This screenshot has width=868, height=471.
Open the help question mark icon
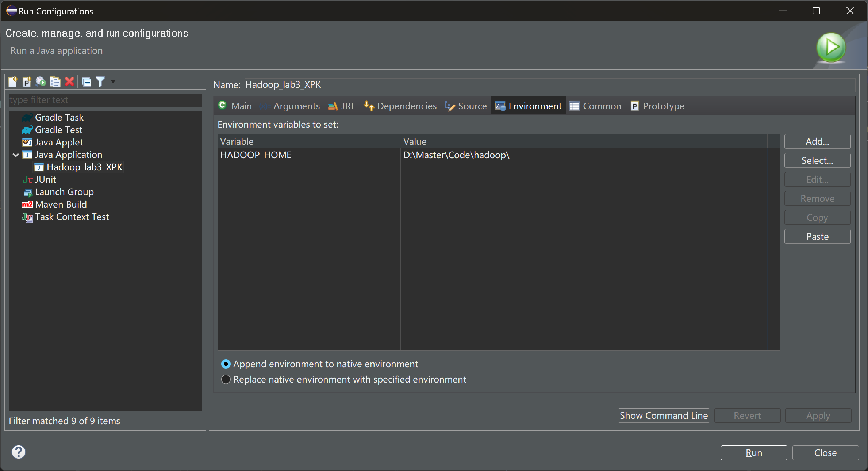point(19,452)
